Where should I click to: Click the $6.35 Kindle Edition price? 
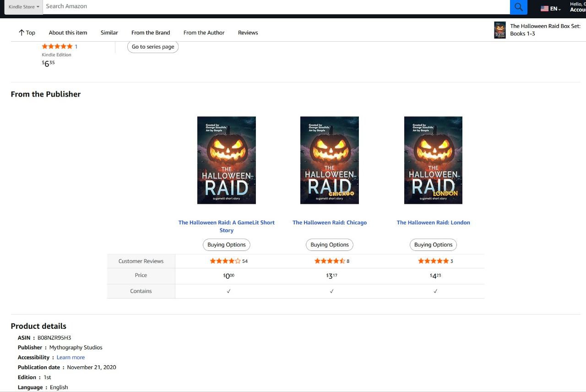48,63
